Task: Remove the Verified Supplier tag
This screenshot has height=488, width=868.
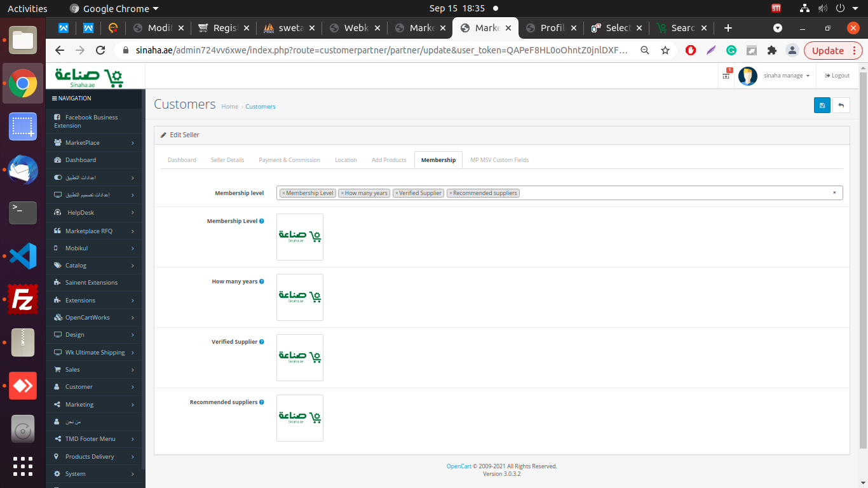Action: [397, 193]
